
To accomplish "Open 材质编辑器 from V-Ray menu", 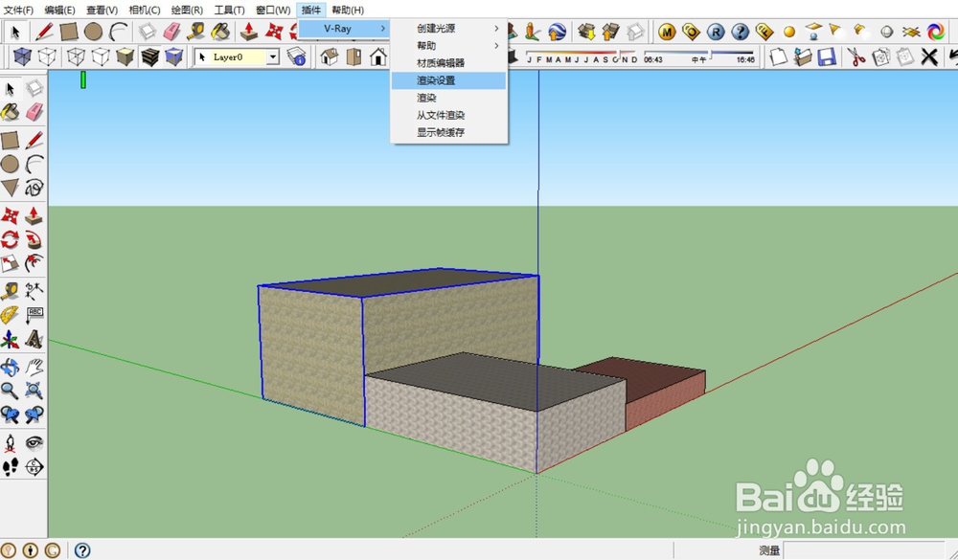I will click(449, 63).
